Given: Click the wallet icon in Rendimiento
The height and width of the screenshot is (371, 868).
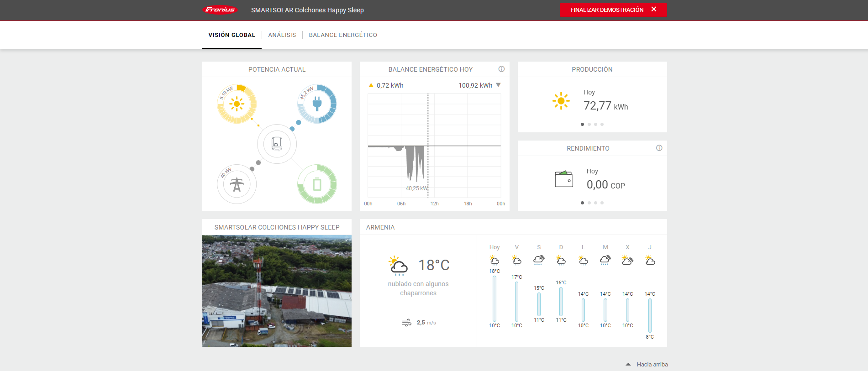Looking at the screenshot, I should 564,179.
